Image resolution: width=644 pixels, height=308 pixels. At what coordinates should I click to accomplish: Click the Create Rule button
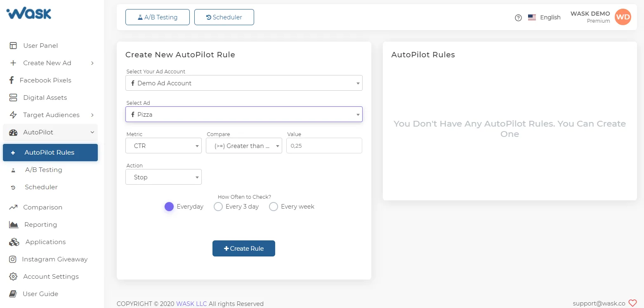pyautogui.click(x=244, y=249)
